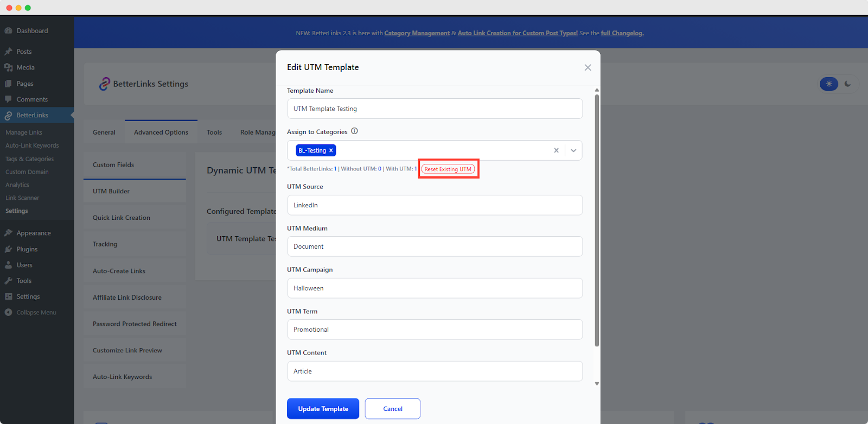Close the Edit UTM Template dialog
Image resolution: width=868 pixels, height=424 pixels.
tap(588, 67)
